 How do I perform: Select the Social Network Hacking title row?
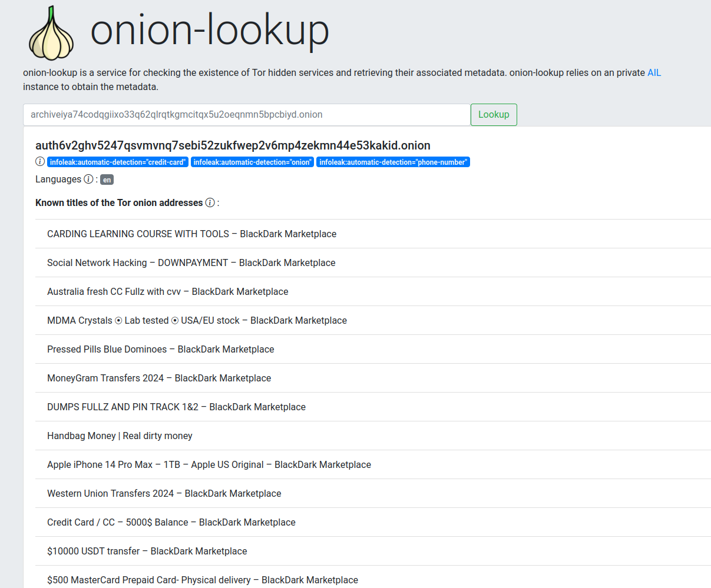(x=191, y=263)
